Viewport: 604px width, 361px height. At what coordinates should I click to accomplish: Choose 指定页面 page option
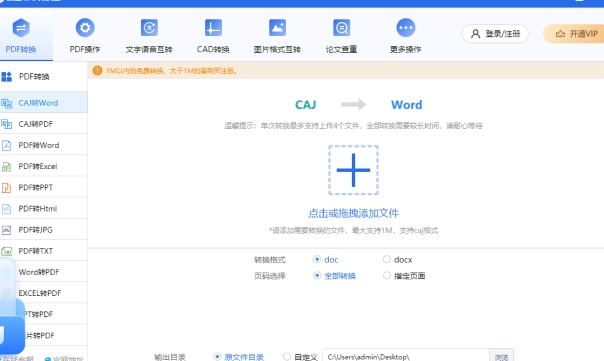(387, 275)
